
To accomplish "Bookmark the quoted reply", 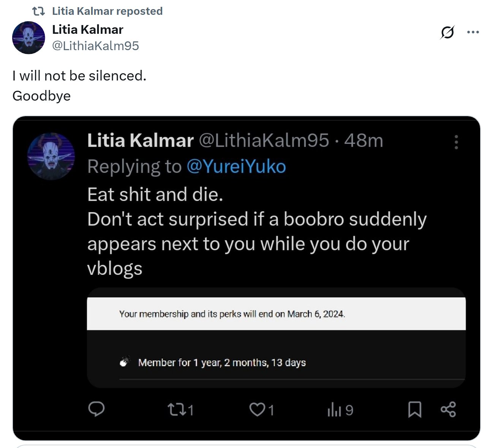I will tap(414, 410).
